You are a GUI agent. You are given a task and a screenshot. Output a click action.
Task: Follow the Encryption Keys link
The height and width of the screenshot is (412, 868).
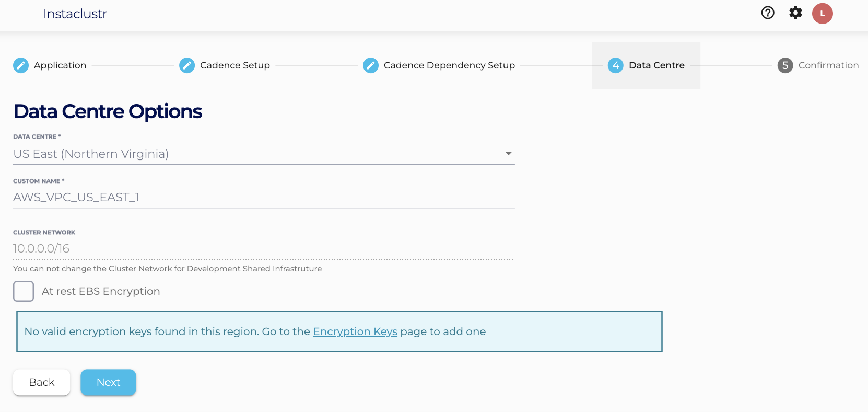point(355,331)
